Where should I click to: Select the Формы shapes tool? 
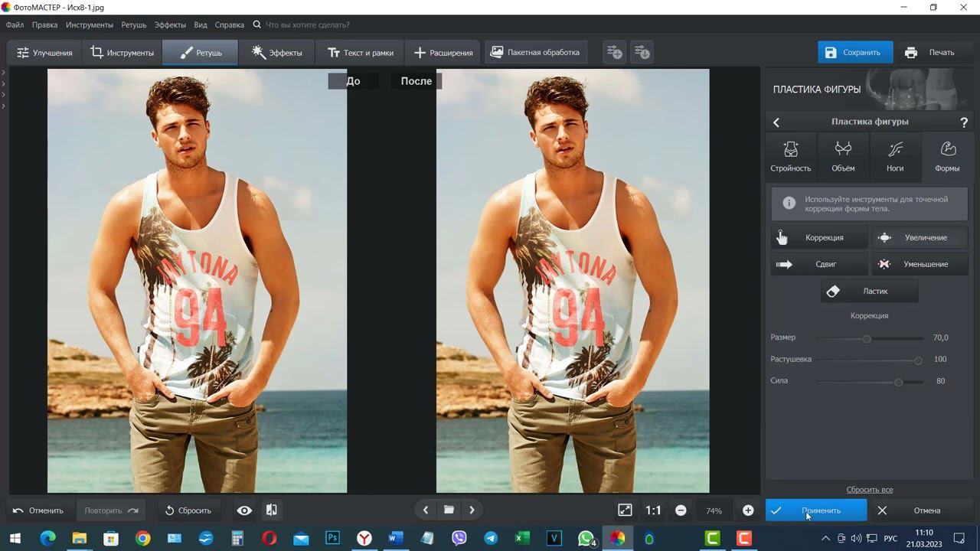[947, 155]
